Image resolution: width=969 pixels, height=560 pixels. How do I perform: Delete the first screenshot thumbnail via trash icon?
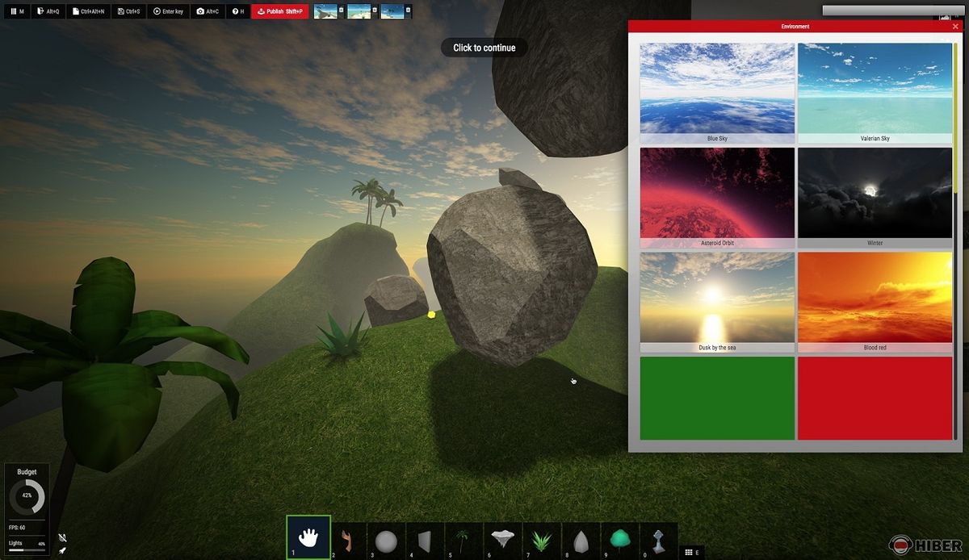click(341, 10)
